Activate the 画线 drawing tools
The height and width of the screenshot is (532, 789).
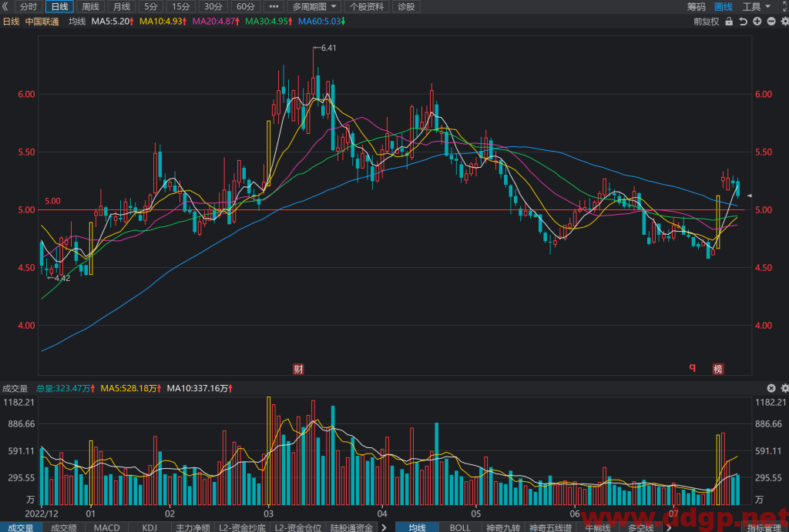click(x=724, y=6)
